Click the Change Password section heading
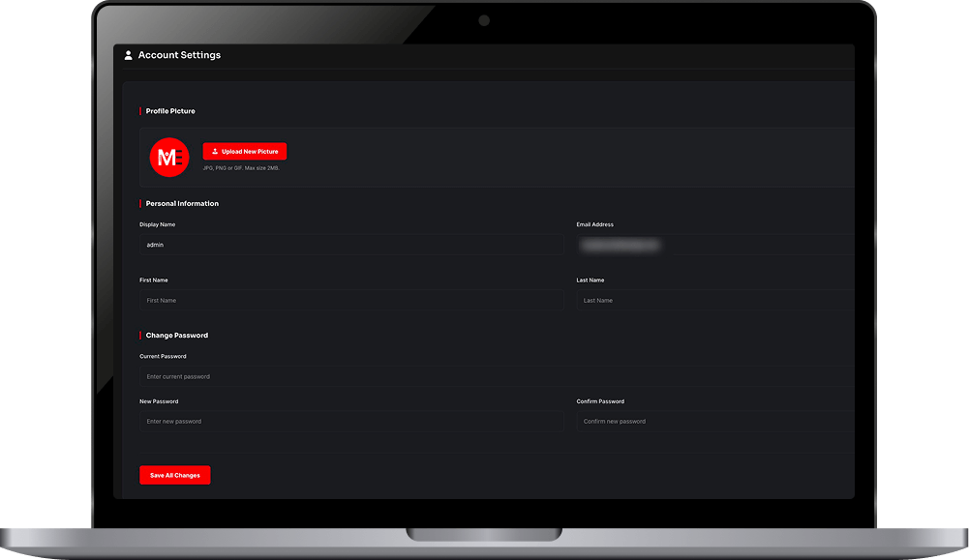This screenshot has height=560, width=969. coord(177,335)
